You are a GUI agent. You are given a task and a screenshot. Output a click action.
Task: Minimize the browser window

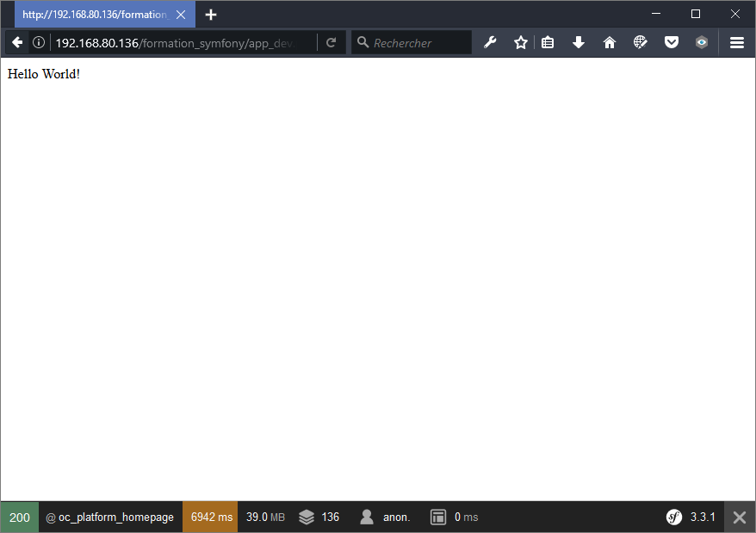pos(656,14)
